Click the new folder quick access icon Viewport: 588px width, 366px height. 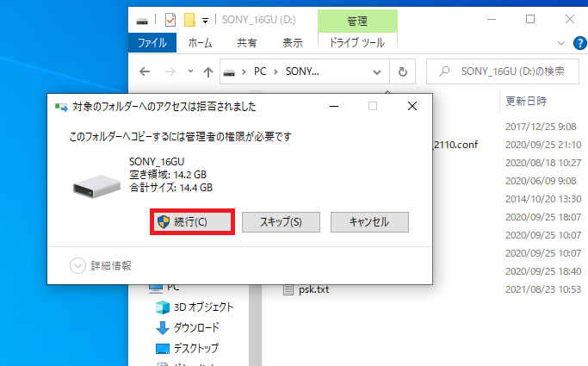click(189, 20)
